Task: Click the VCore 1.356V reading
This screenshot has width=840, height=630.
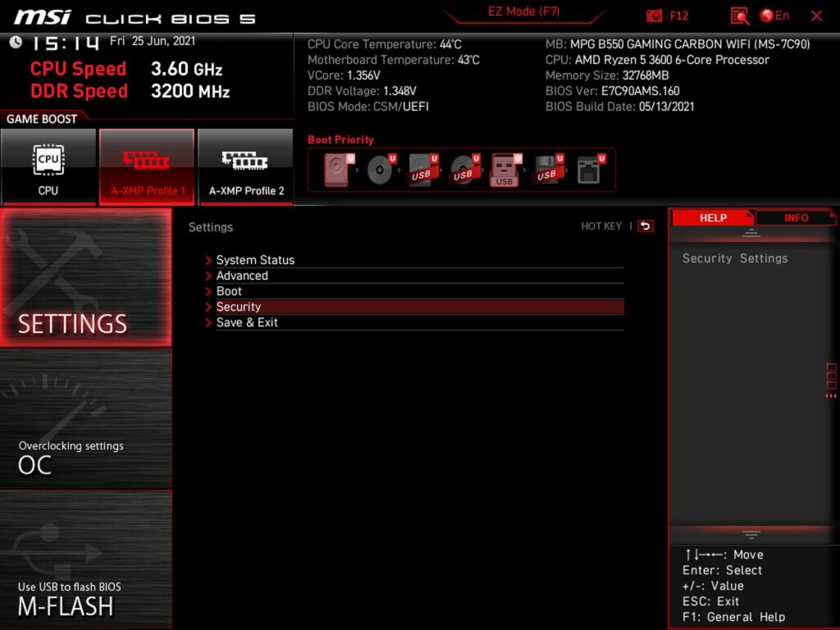Action: click(x=344, y=75)
